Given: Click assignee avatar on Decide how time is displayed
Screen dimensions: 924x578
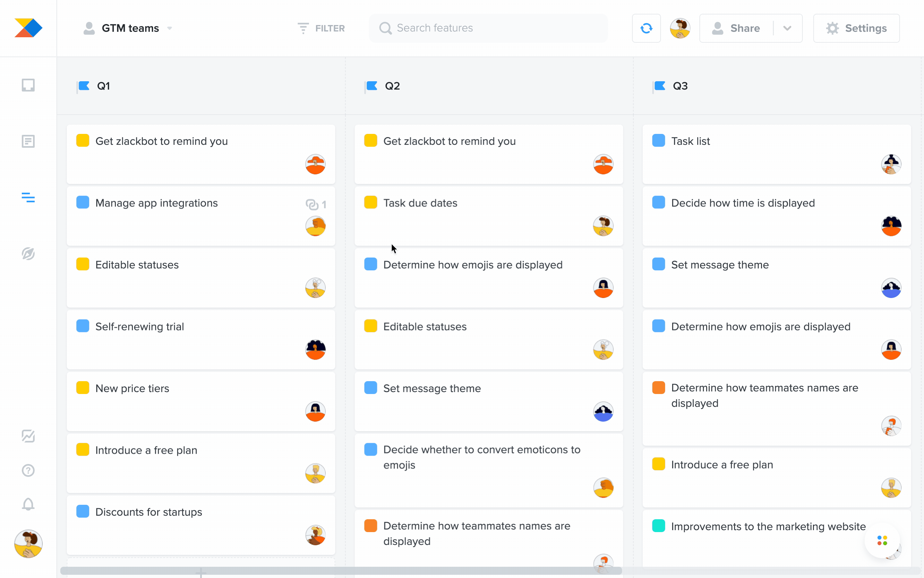Looking at the screenshot, I should coord(891,226).
